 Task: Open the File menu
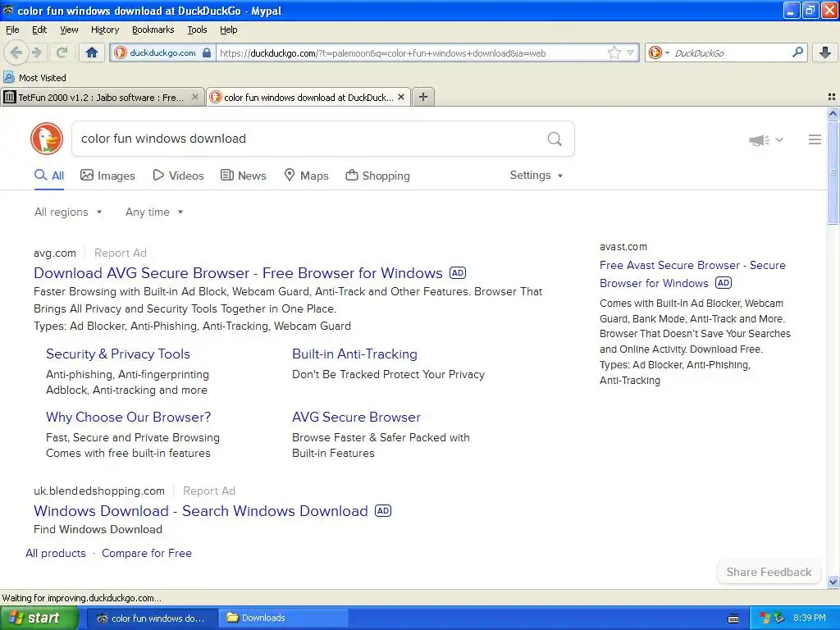[x=12, y=30]
